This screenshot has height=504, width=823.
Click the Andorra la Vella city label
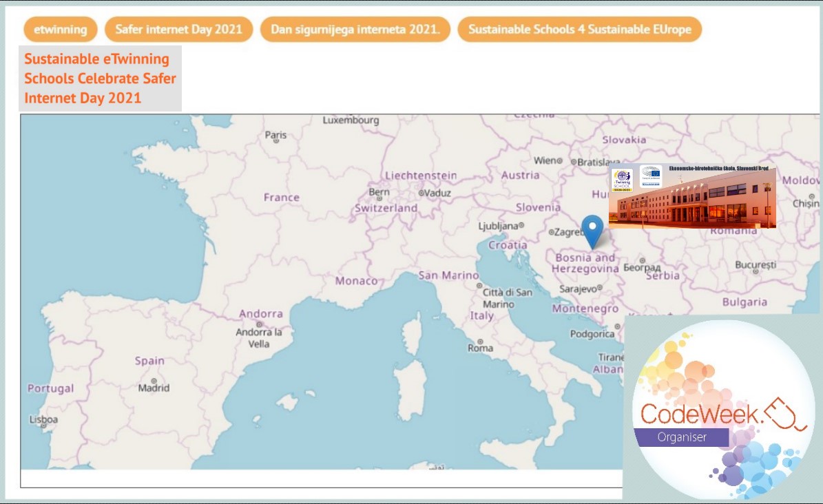tap(259, 338)
